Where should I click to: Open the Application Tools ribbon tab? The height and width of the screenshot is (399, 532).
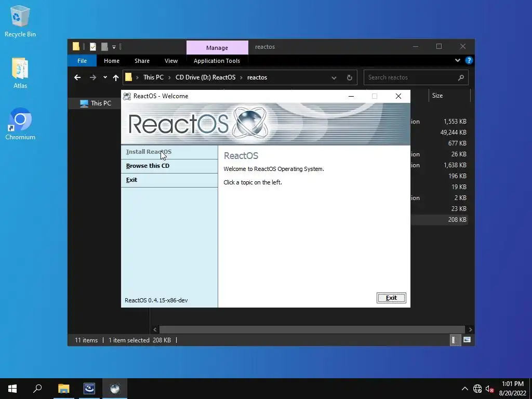click(x=217, y=61)
